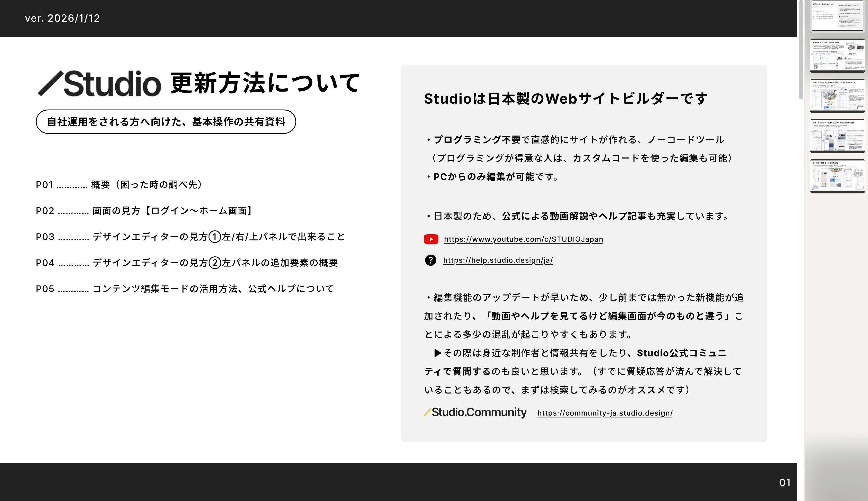Select the third page thumbnail in the sidebar
The width and height of the screenshot is (868, 501).
coord(837,96)
